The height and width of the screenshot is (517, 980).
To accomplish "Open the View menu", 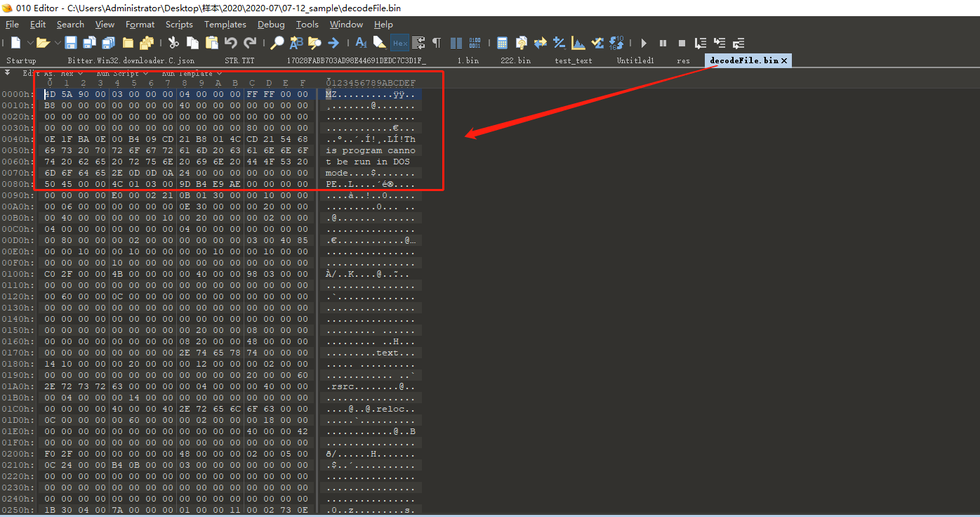I will pos(105,25).
